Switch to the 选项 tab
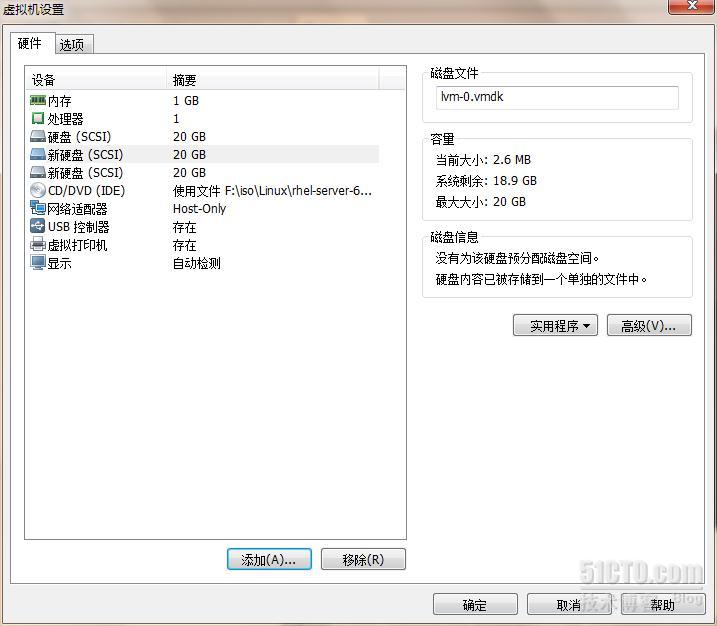Image resolution: width=717 pixels, height=626 pixels. tap(74, 45)
